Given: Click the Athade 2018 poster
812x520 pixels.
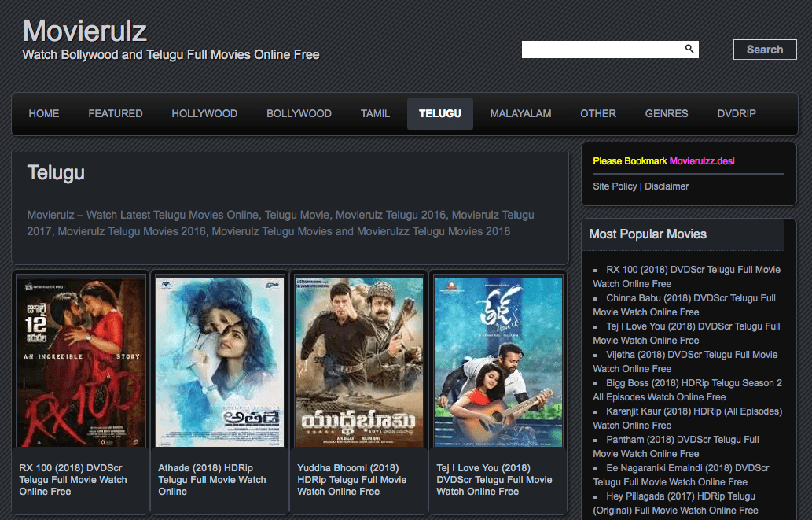Looking at the screenshot, I should coord(219,363).
